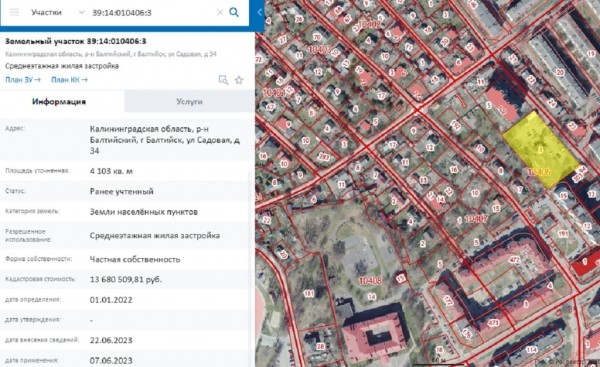Click map quarter label 10403
This screenshot has width=600, height=367.
pyautogui.click(x=319, y=49)
